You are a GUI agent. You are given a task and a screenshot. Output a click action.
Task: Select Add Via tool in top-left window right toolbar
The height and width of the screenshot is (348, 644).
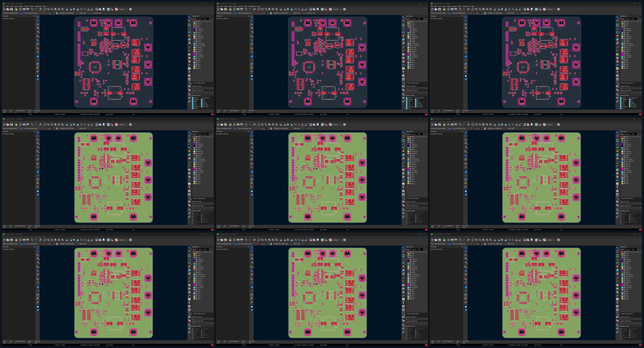189,36
